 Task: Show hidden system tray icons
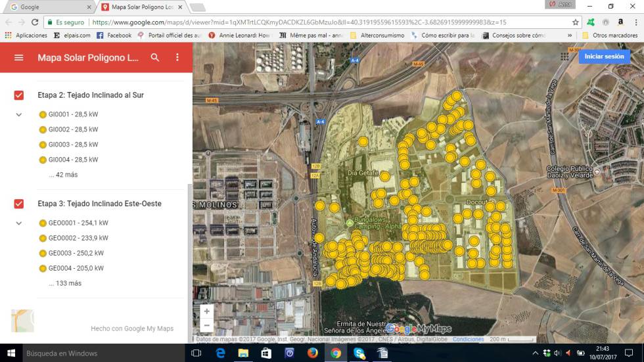(535, 353)
